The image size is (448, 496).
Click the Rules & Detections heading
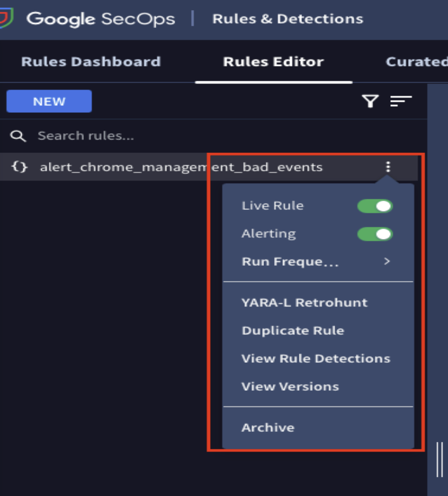(287, 19)
